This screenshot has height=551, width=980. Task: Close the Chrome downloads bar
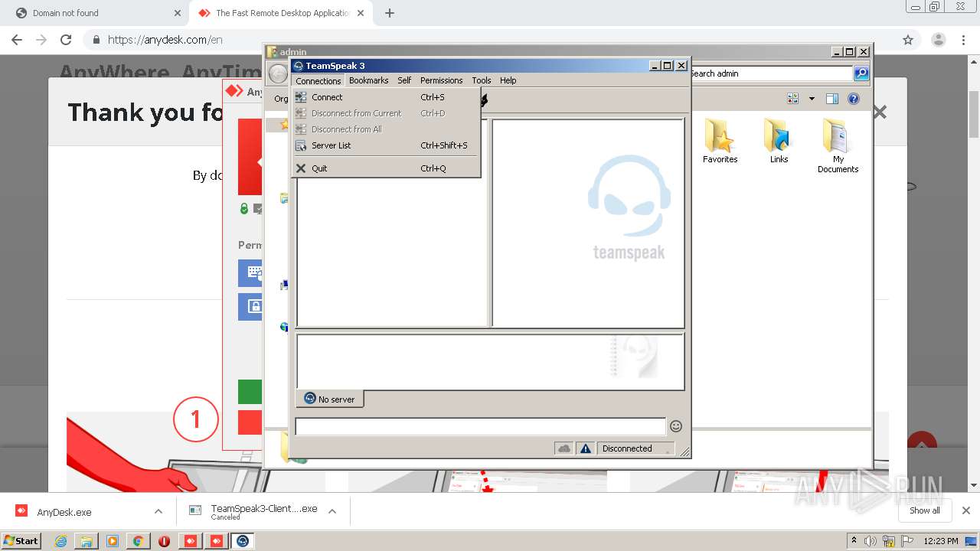(965, 510)
